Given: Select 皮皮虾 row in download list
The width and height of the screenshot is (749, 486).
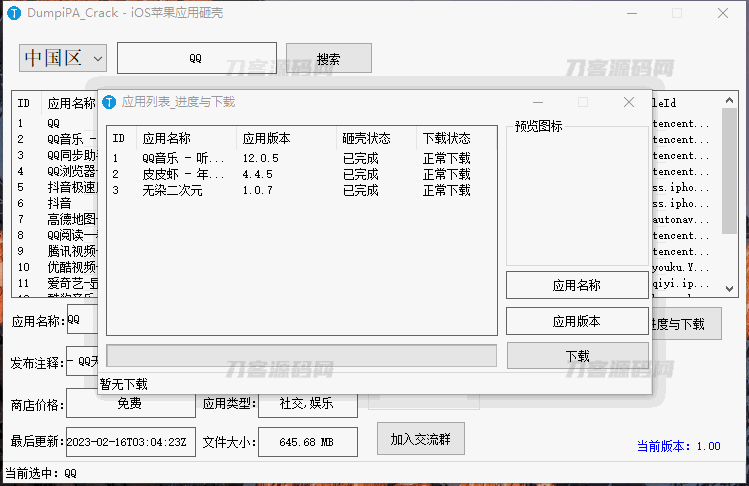Looking at the screenshot, I should (x=182, y=174).
